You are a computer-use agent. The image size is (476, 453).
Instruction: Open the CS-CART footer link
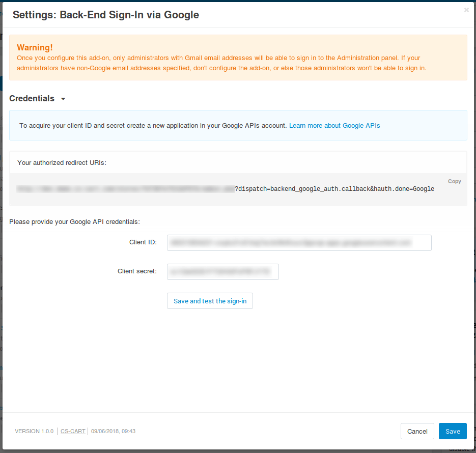coord(73,431)
